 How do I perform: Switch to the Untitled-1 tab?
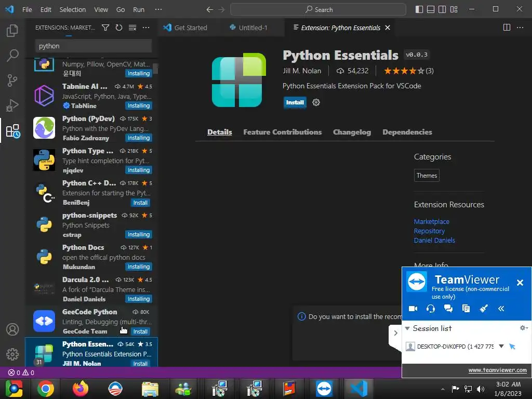[x=253, y=28]
